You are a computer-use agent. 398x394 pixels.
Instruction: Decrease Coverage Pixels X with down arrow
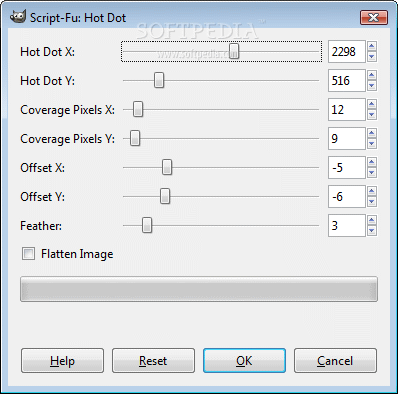[372, 115]
